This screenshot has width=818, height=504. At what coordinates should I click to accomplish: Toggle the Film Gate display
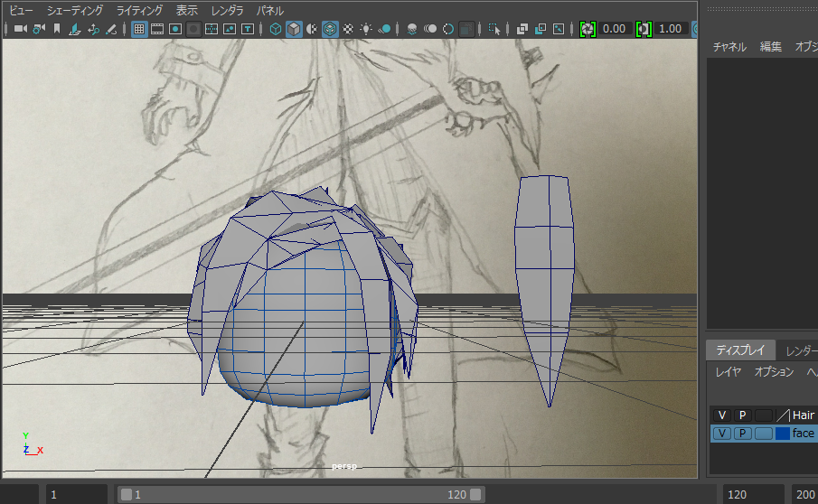157,29
